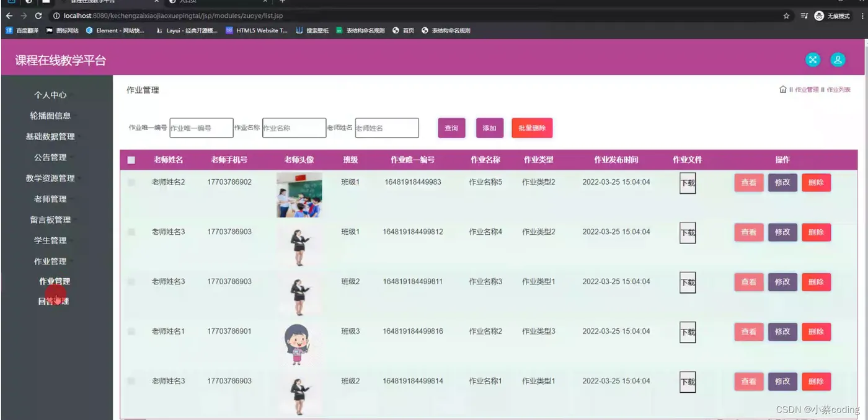Delete 作业名称5 using 删除 button
This screenshot has height=420, width=868.
point(816,182)
